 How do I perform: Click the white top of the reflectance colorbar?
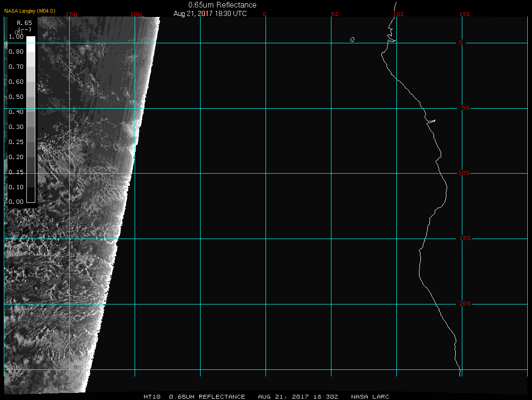pos(31,40)
